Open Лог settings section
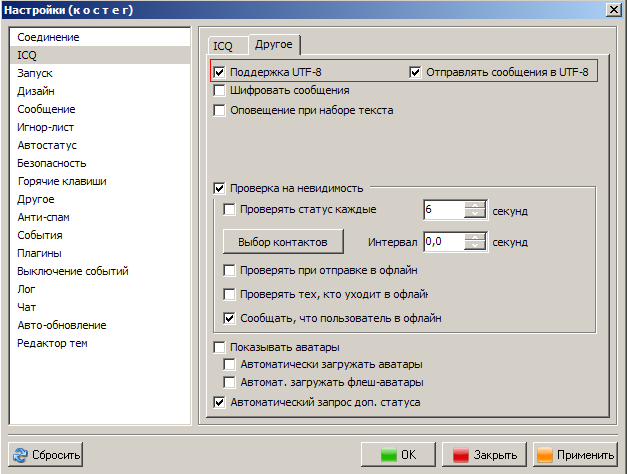Viewport: 627px width, 474px height. 100,289
